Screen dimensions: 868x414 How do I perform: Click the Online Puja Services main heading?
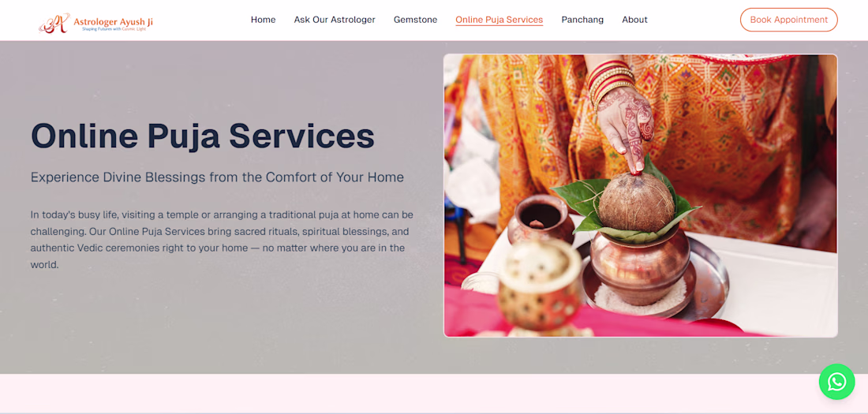203,136
